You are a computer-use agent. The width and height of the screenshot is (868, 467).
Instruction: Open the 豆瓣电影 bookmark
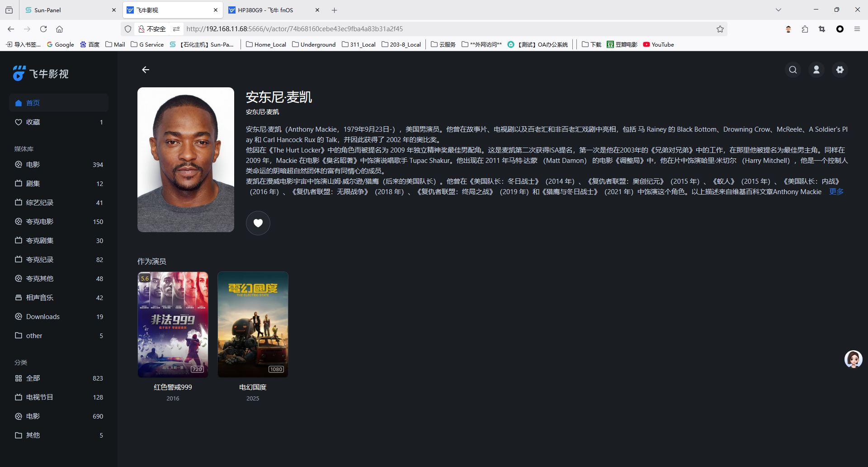click(x=622, y=44)
